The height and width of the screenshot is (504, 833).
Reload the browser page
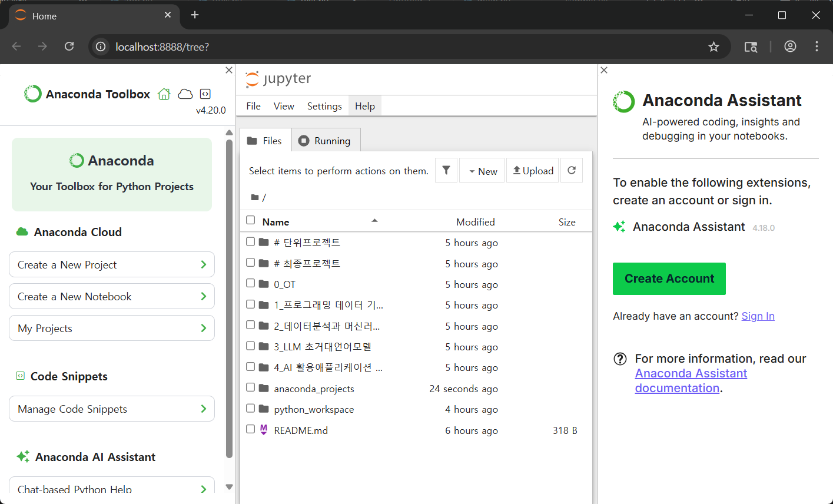(69, 47)
